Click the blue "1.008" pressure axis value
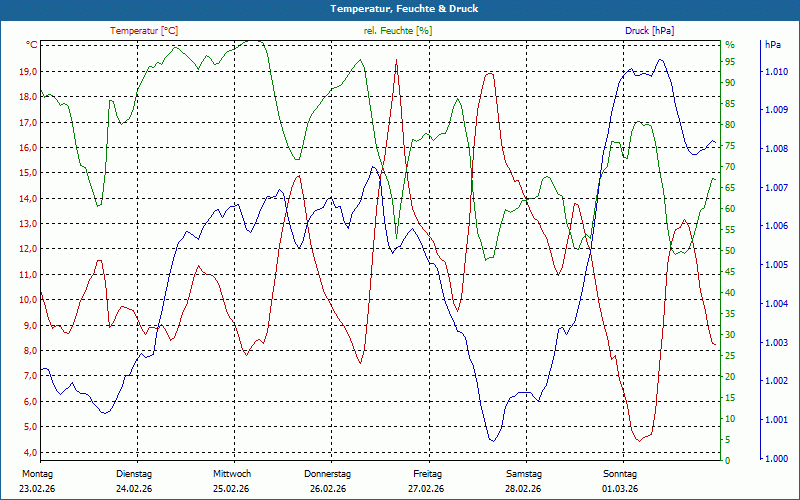800x500 pixels. click(776, 149)
